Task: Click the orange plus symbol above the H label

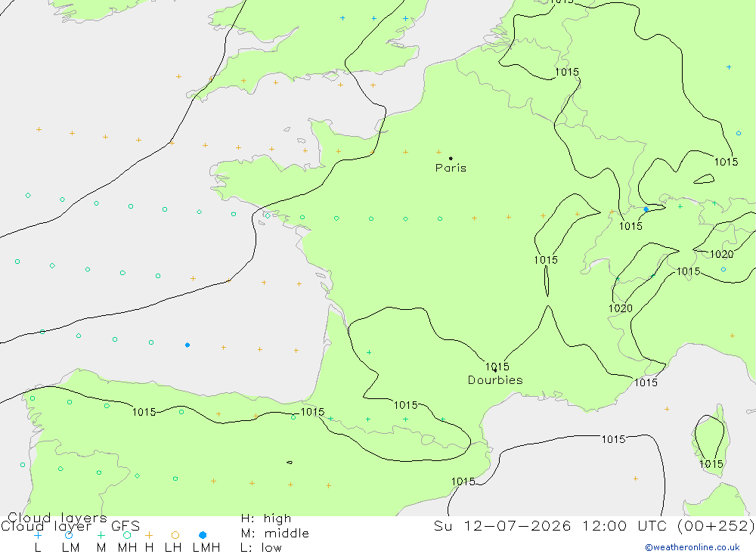Action: pos(149,535)
